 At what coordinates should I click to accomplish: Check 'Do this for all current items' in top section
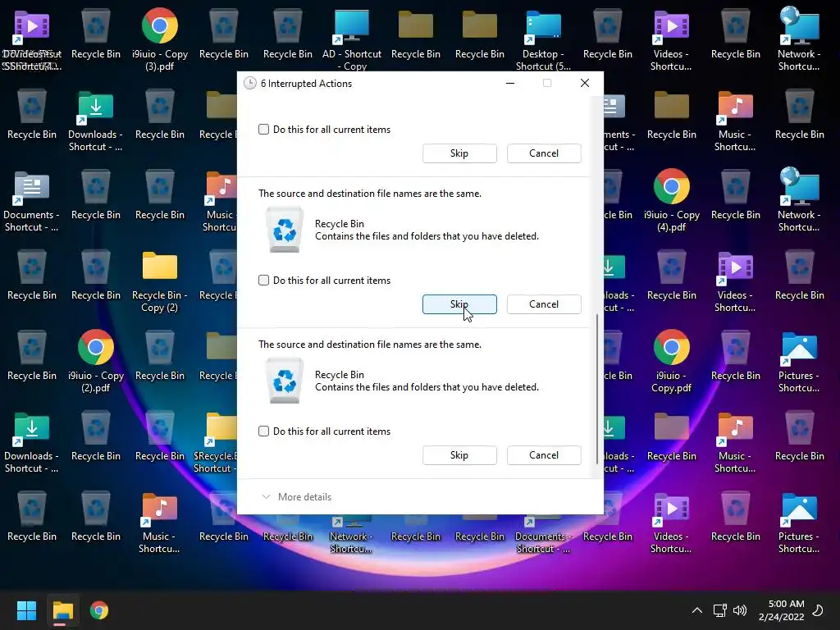click(x=263, y=129)
